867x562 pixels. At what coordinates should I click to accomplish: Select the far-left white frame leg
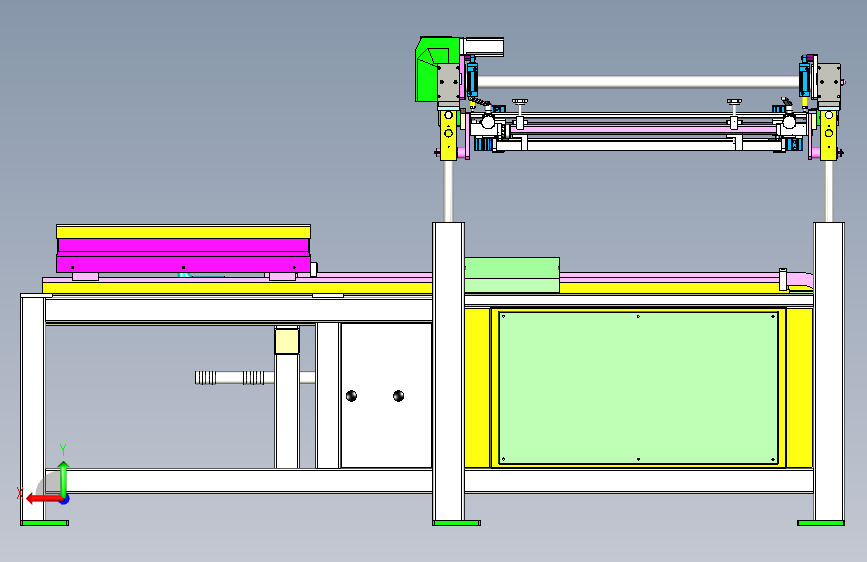33,408
